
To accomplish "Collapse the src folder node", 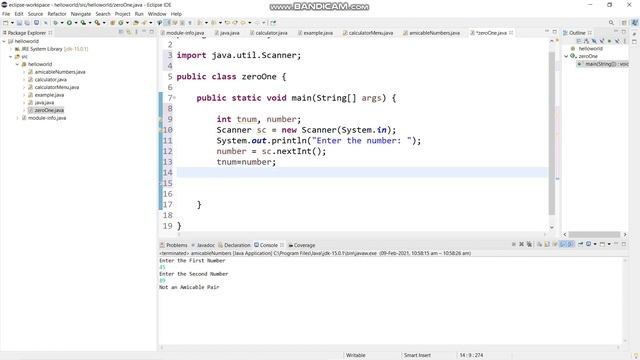I will click(x=11, y=57).
